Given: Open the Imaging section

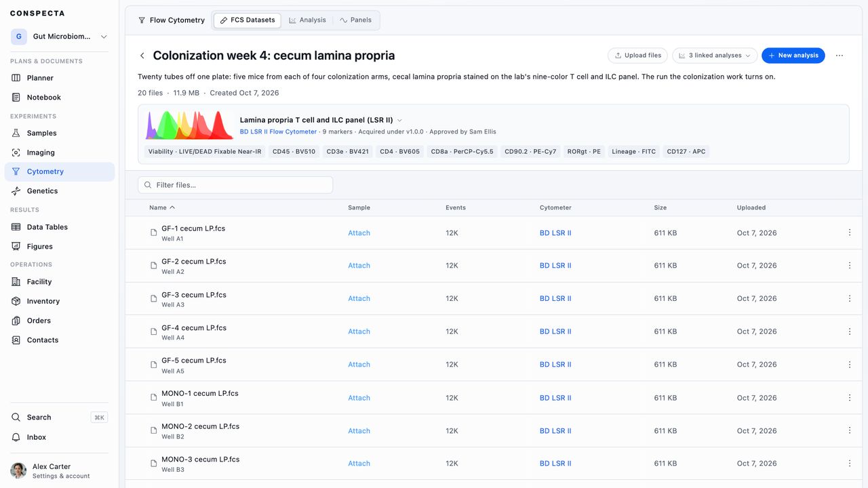Looking at the screenshot, I should [60, 152].
